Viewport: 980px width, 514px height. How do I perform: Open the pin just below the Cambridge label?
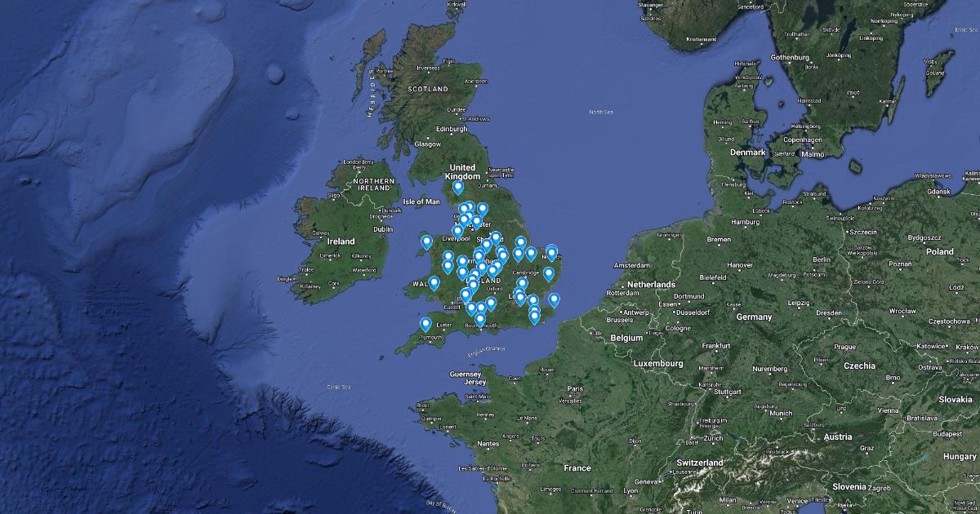(x=523, y=284)
